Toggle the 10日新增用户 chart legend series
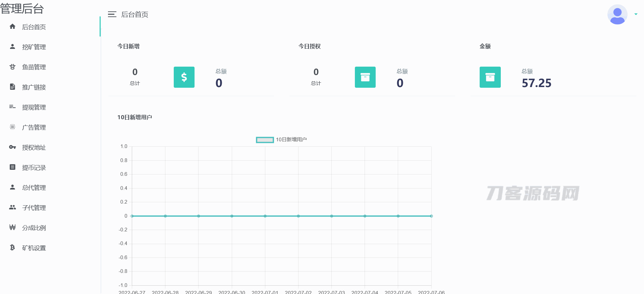 pos(265,140)
